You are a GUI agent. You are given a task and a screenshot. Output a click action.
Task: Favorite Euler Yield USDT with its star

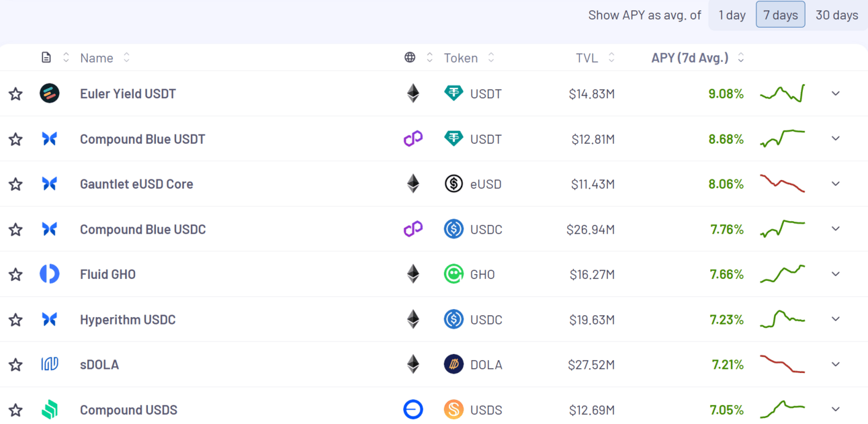point(15,94)
